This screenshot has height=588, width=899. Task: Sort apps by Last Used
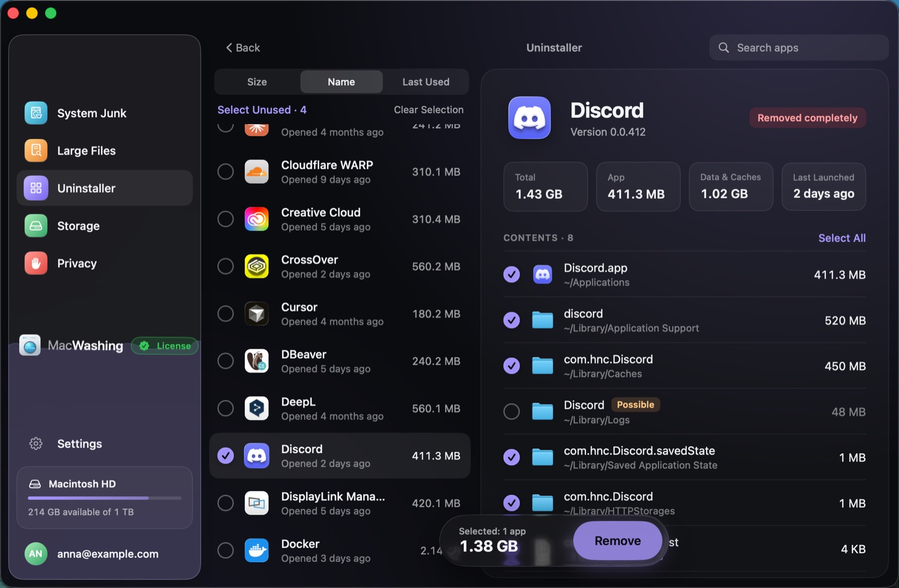pyautogui.click(x=426, y=82)
